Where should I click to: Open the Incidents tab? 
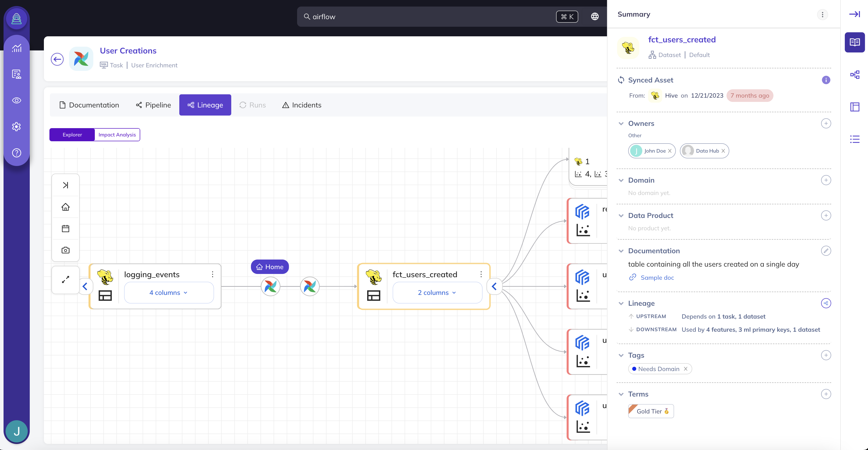click(302, 105)
